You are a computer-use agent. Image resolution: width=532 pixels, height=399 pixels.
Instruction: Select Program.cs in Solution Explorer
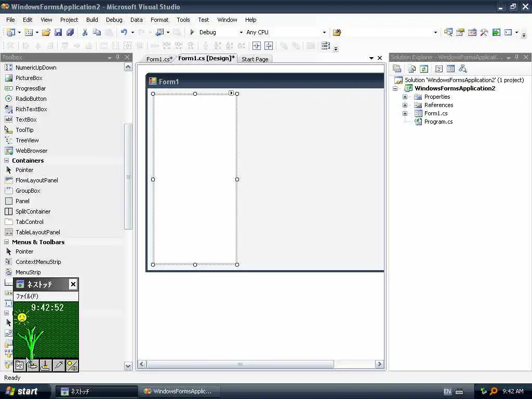pyautogui.click(x=438, y=122)
